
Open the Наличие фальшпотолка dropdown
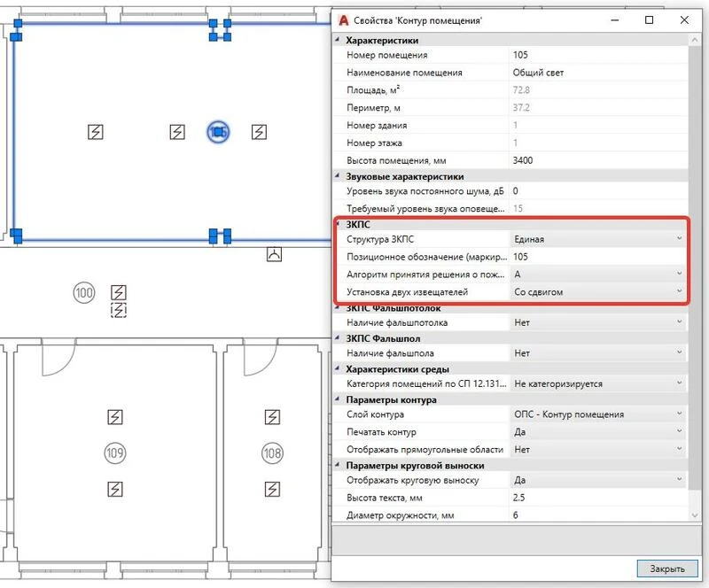(x=679, y=323)
